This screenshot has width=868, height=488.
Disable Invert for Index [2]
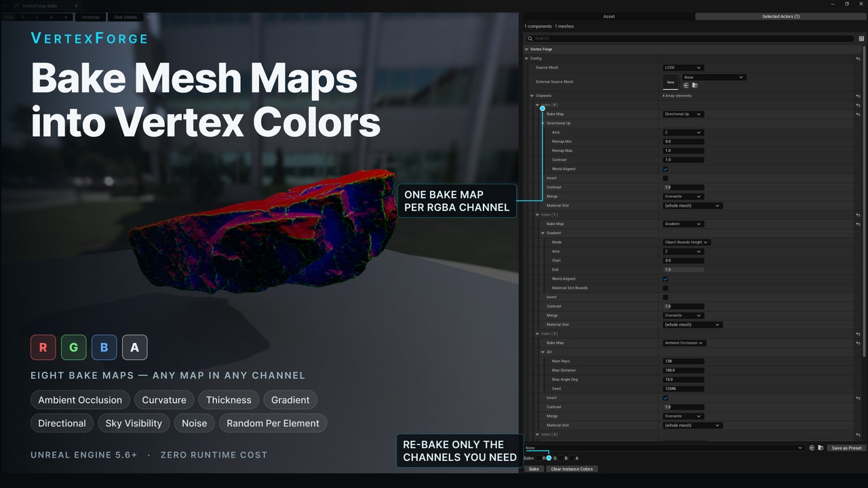point(665,398)
